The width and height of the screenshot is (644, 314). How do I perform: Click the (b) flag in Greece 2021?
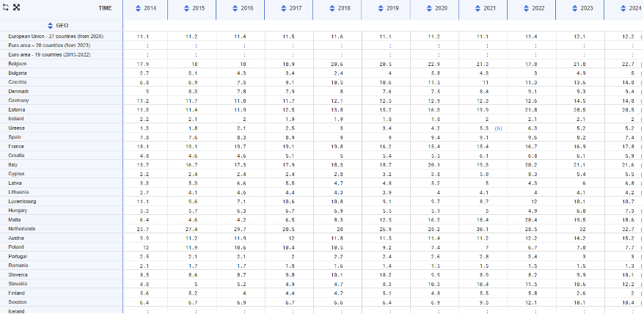click(x=498, y=128)
